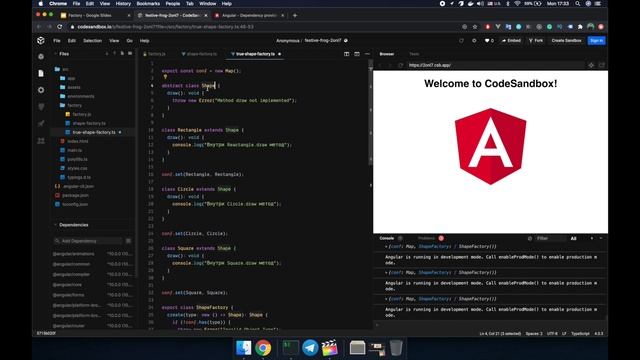Collapse the factory folder
Image resolution: width=640 pixels, height=360 pixels.
[x=71, y=105]
